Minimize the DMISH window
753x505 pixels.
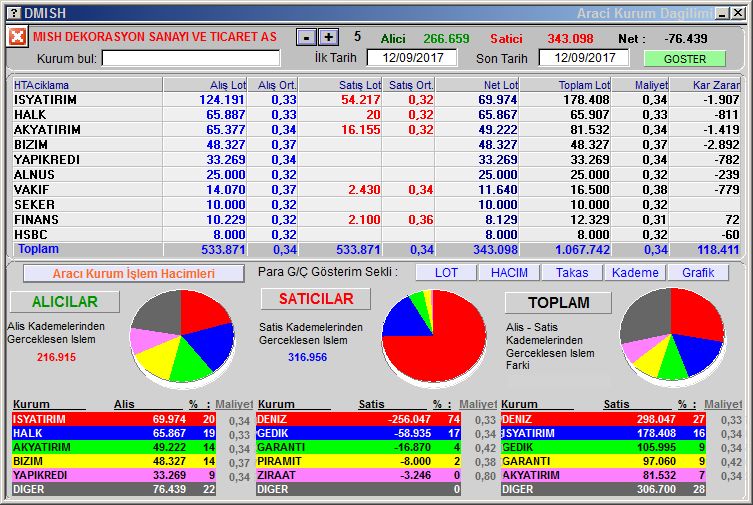[722, 13]
